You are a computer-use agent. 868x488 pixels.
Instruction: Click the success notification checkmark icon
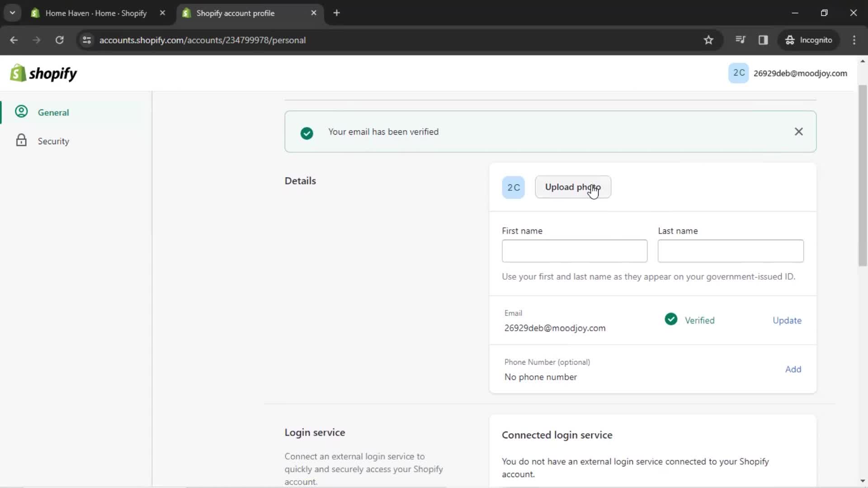pyautogui.click(x=307, y=131)
